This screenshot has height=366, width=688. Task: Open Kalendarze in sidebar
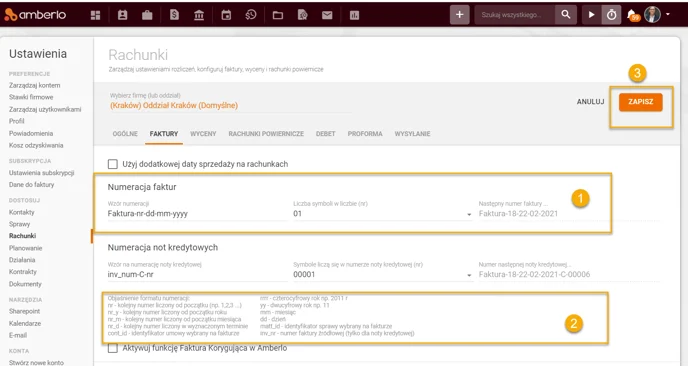[25, 323]
